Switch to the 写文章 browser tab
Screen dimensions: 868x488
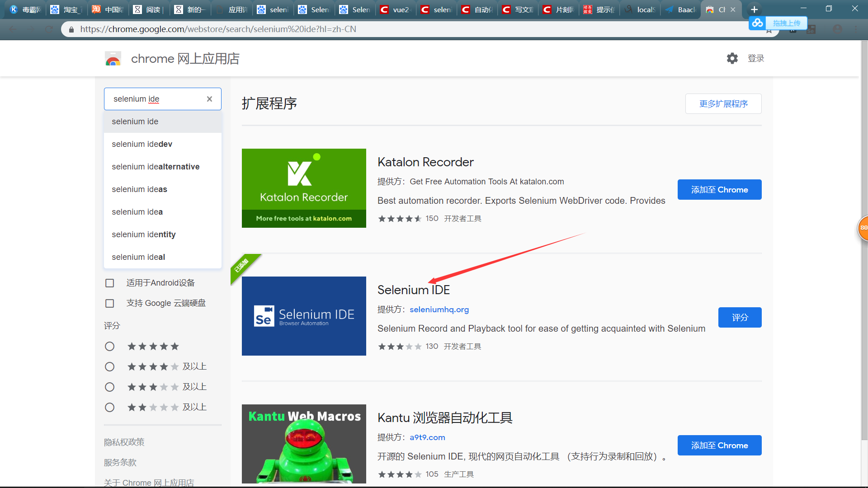518,9
